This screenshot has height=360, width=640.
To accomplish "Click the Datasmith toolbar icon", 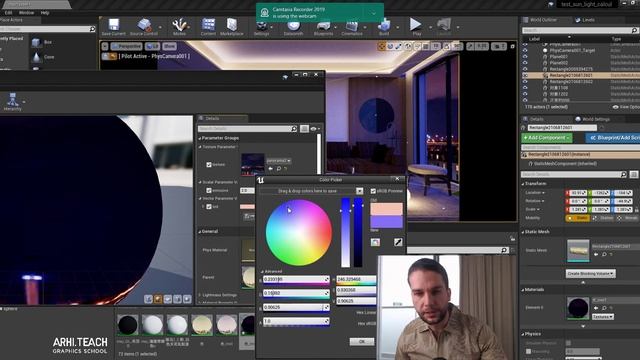I will point(293,28).
